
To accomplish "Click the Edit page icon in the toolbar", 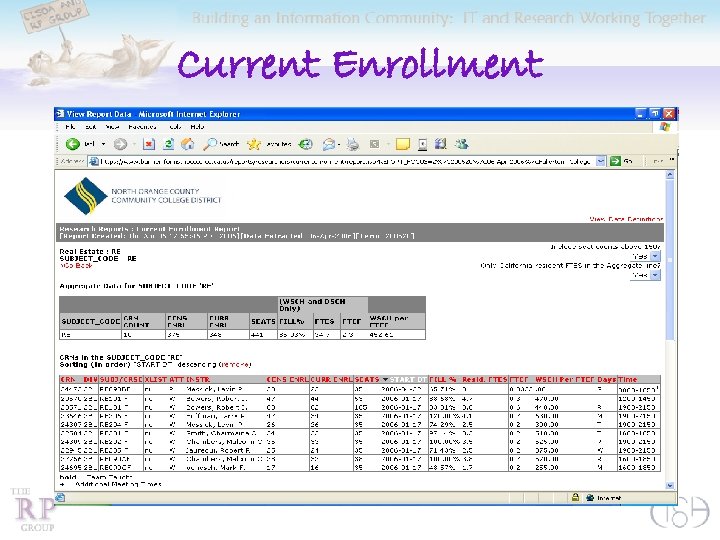I will tap(375, 144).
